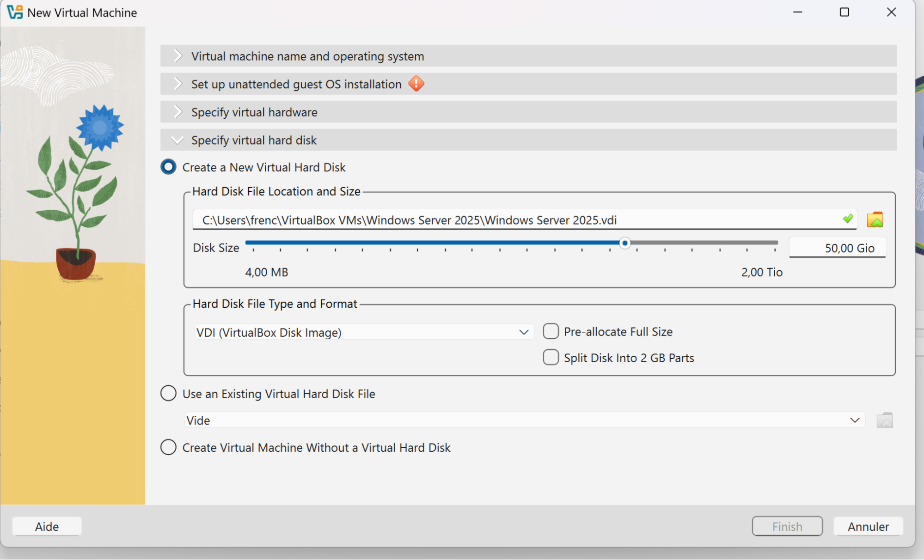924x560 pixels.
Task: Click the Disk Size slider handle
Action: point(625,243)
